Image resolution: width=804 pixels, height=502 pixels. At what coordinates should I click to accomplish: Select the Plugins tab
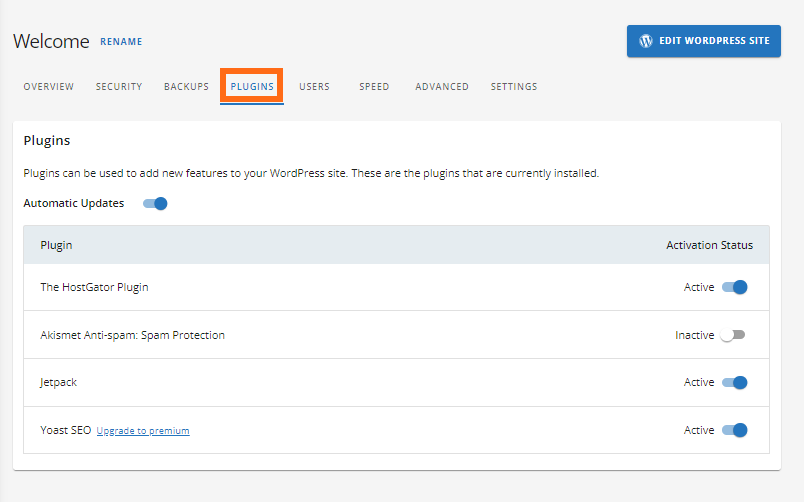(252, 87)
